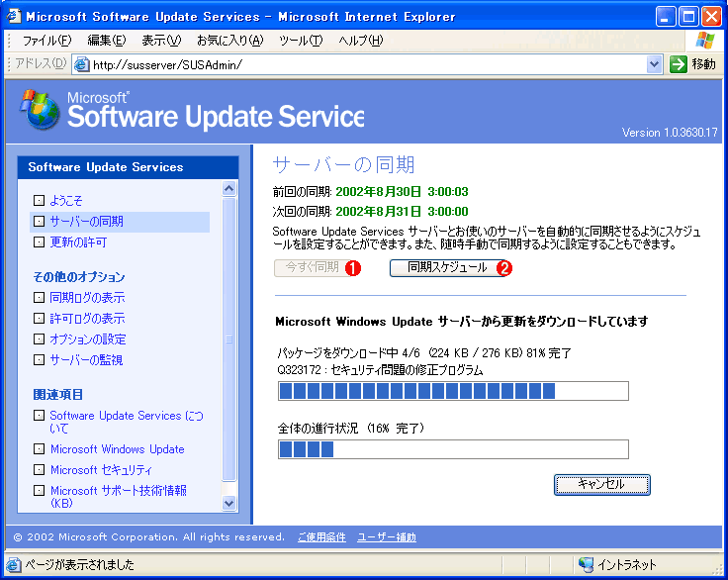Image resolution: width=728 pixels, height=580 pixels.
Task: Show 同期ログの表示 page
Action: coord(87,298)
